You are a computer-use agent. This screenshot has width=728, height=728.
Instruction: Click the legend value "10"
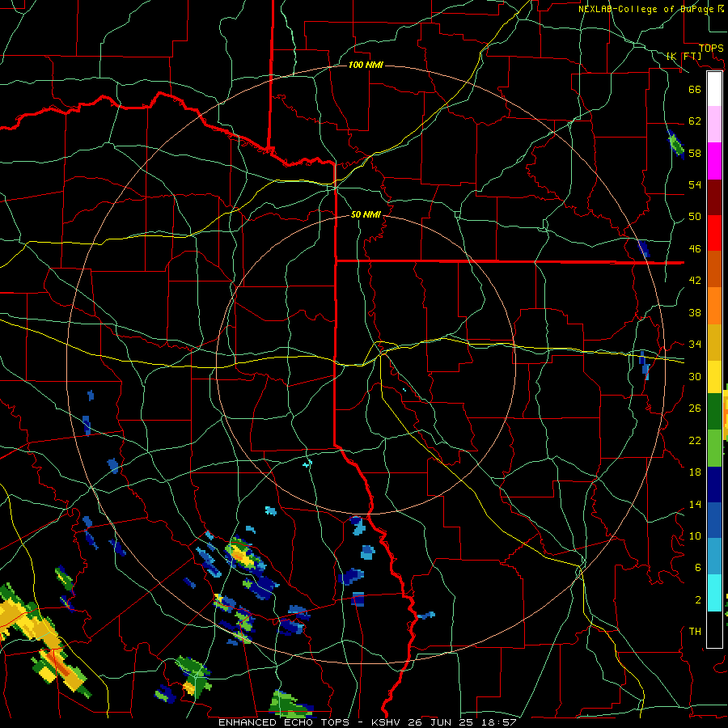coord(695,536)
